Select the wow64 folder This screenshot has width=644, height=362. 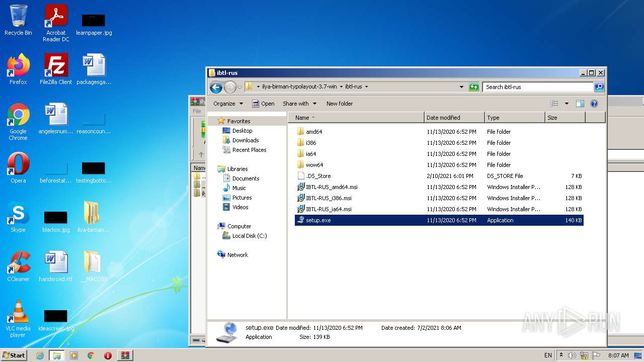439,165
